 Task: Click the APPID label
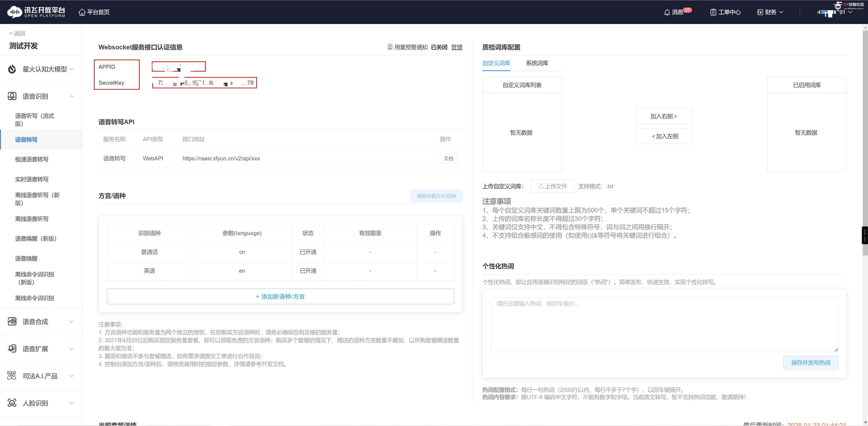[x=107, y=67]
